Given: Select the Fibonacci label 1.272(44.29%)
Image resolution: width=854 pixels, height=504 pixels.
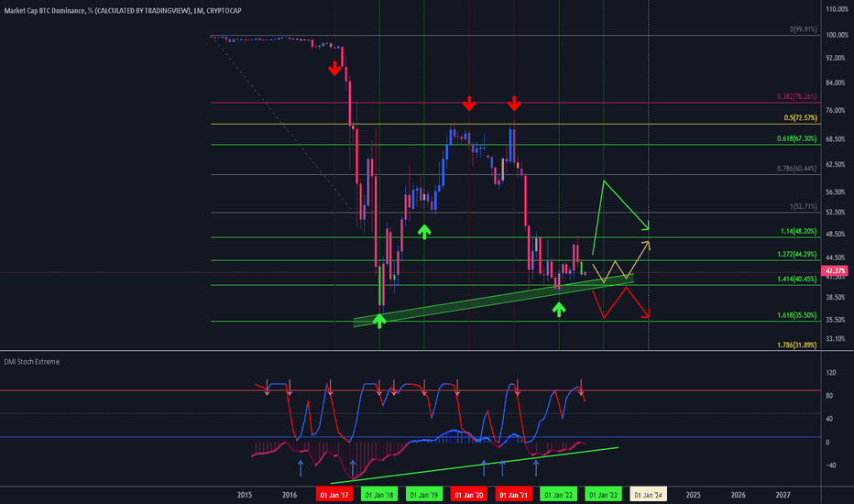Looking at the screenshot, I should (x=797, y=255).
